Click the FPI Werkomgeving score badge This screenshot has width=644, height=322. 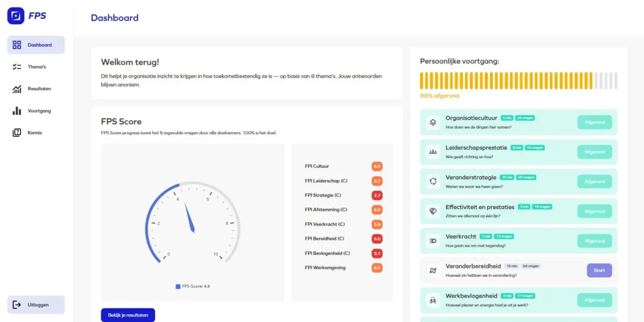tap(377, 268)
